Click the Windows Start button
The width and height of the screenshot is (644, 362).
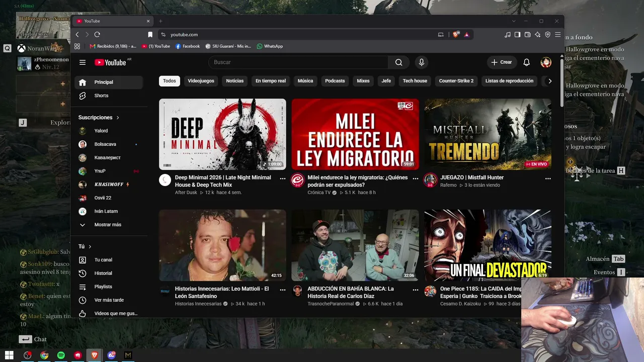click(x=9, y=355)
